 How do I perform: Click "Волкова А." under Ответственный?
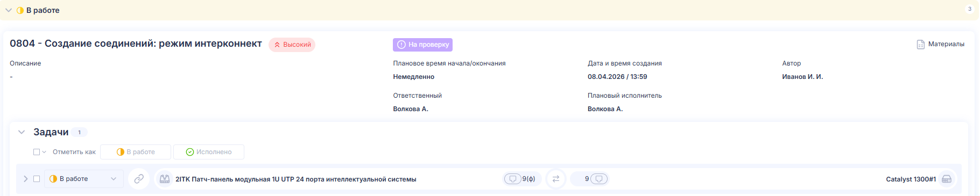click(411, 109)
